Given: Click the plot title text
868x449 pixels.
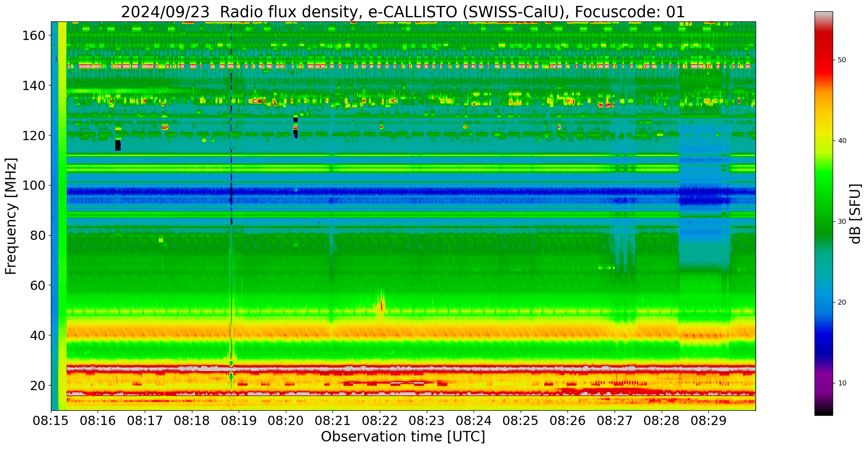Looking at the screenshot, I should (403, 12).
